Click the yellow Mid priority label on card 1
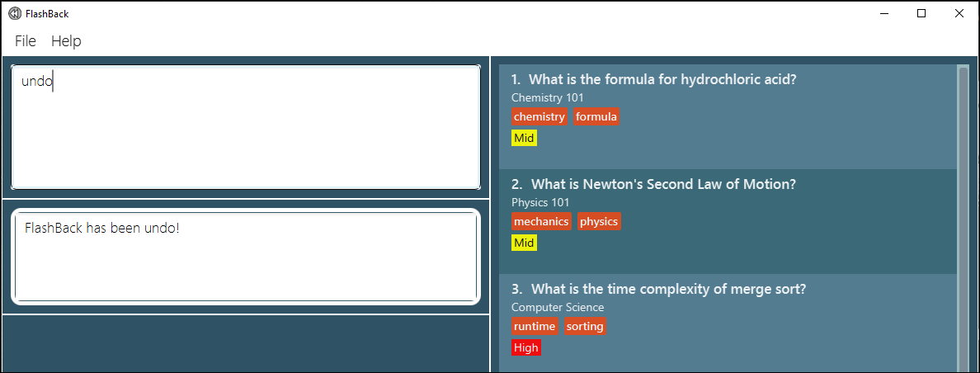This screenshot has width=980, height=373. pyautogui.click(x=524, y=138)
